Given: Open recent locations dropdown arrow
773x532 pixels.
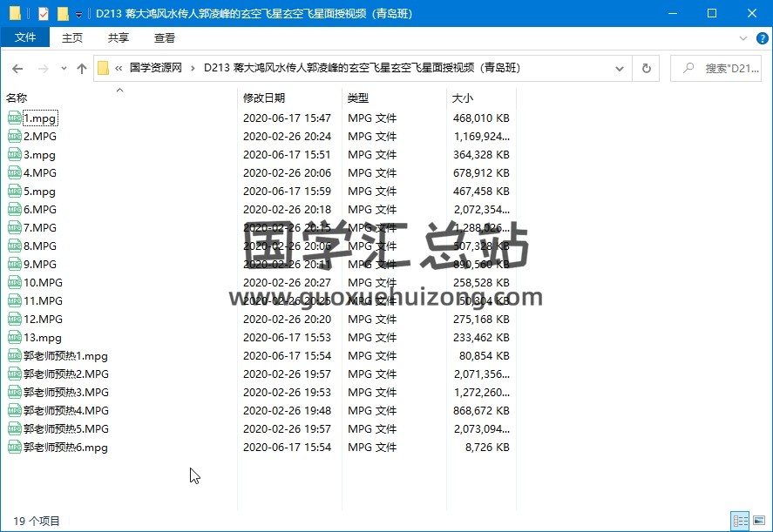Looking at the screenshot, I should tap(64, 69).
